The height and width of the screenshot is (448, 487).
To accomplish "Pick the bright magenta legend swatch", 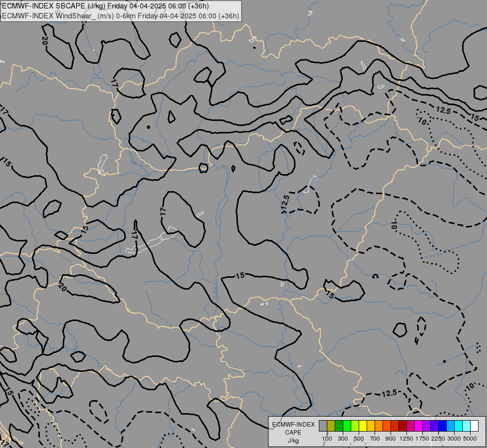I will coord(419,426).
